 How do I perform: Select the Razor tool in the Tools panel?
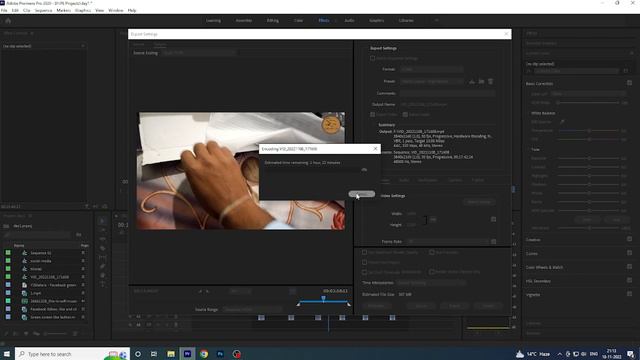(x=102, y=248)
